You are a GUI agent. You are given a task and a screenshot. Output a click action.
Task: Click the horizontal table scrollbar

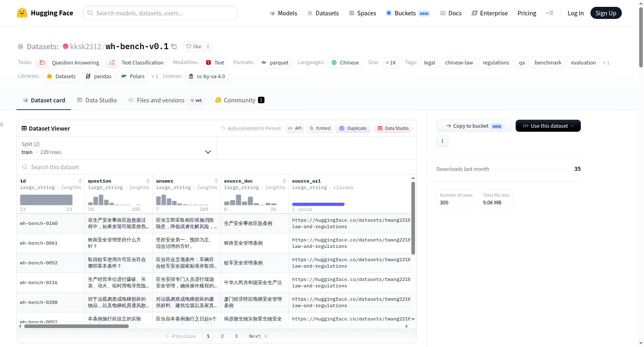76,326
